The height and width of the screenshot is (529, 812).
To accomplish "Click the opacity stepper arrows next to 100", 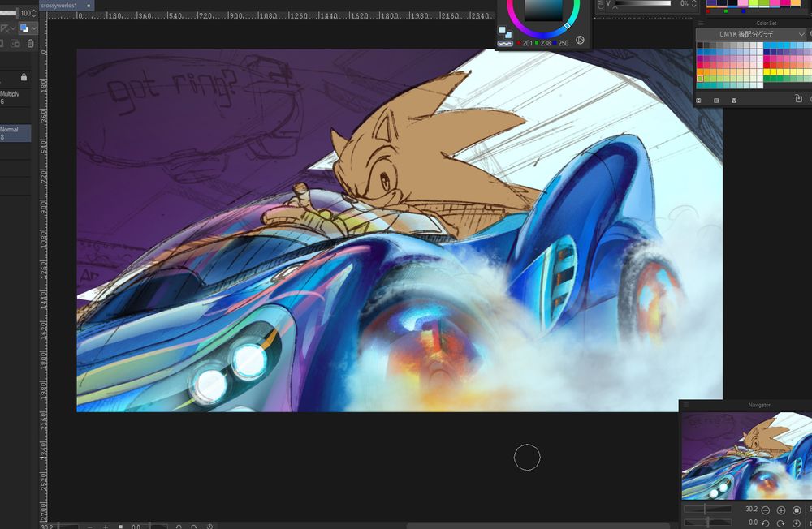I will [x=34, y=13].
